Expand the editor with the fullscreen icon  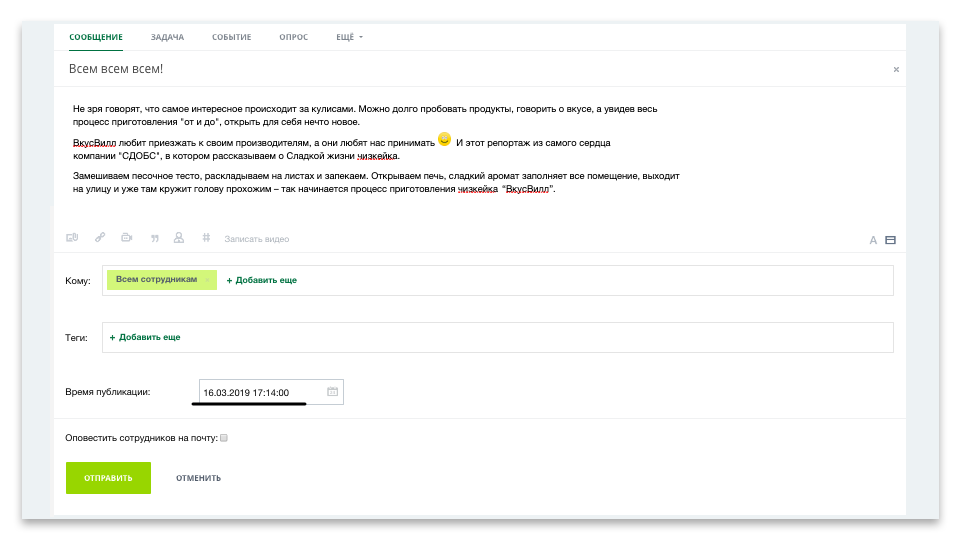tap(890, 240)
